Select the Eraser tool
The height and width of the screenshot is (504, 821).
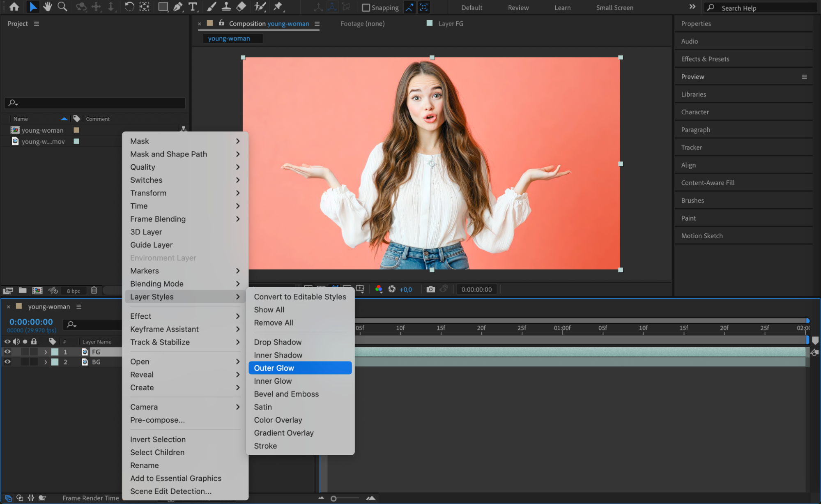coord(241,7)
